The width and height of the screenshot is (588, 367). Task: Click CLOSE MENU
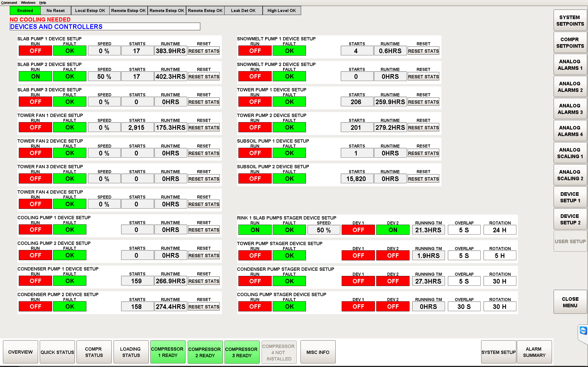tap(570, 302)
